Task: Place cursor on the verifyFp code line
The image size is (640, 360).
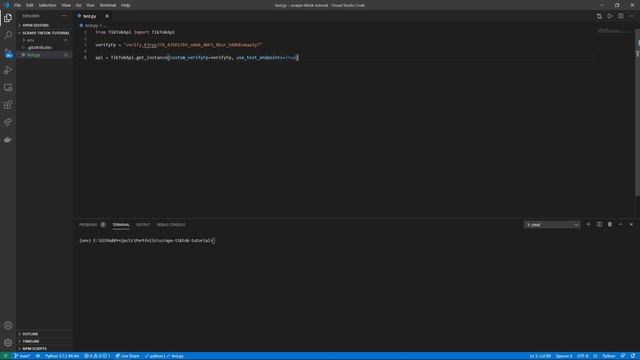Action: point(178,45)
